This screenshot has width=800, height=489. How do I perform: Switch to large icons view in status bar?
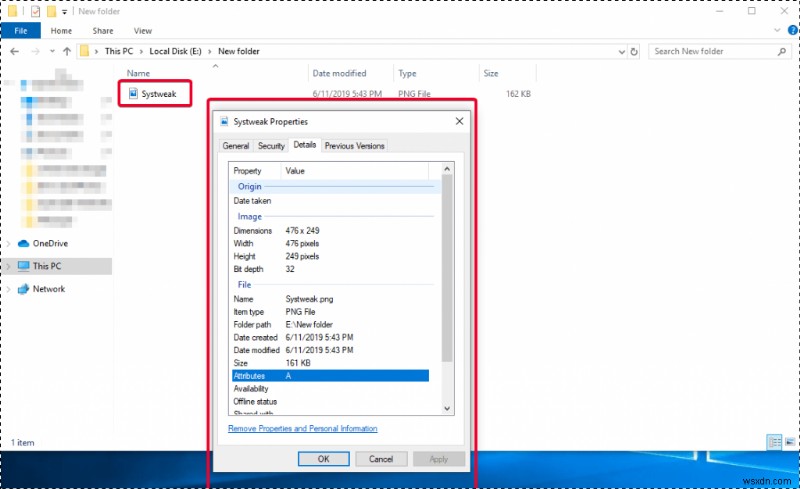(789, 441)
